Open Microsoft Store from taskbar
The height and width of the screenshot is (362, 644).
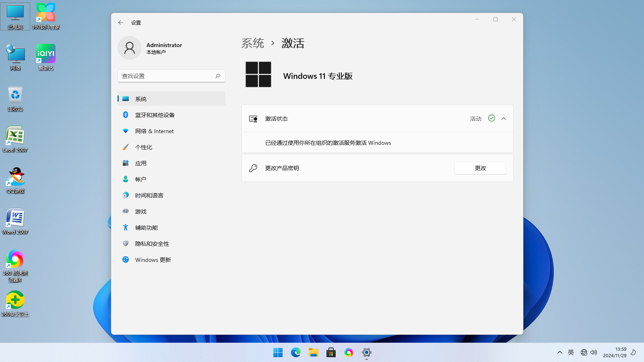[331, 353]
